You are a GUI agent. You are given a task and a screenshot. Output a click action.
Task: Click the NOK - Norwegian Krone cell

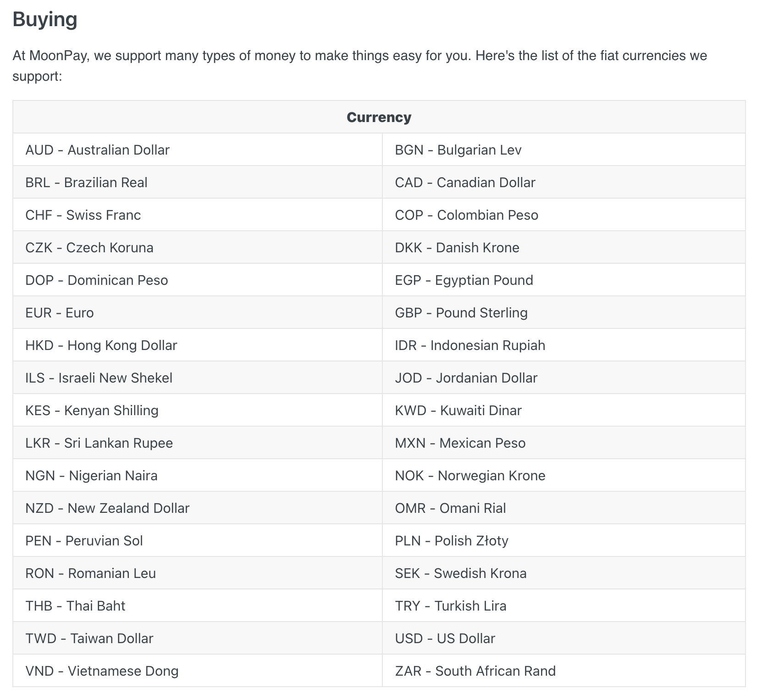pos(564,475)
